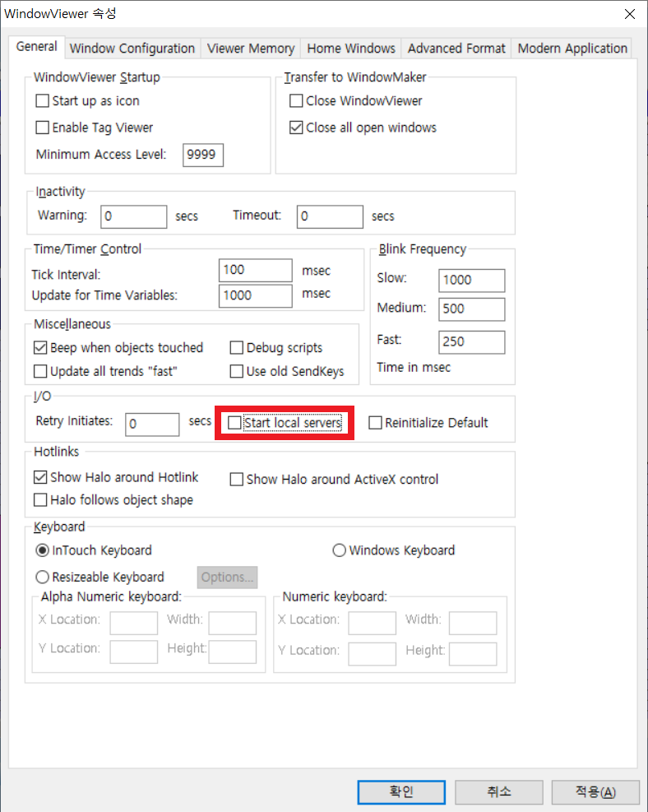Confirm with the 확인 button
Image resolution: width=648 pixels, height=812 pixels.
pyautogui.click(x=401, y=791)
